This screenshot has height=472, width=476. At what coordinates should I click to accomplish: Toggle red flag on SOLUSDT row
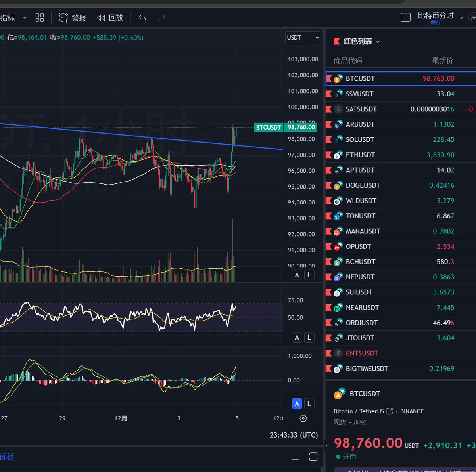328,139
